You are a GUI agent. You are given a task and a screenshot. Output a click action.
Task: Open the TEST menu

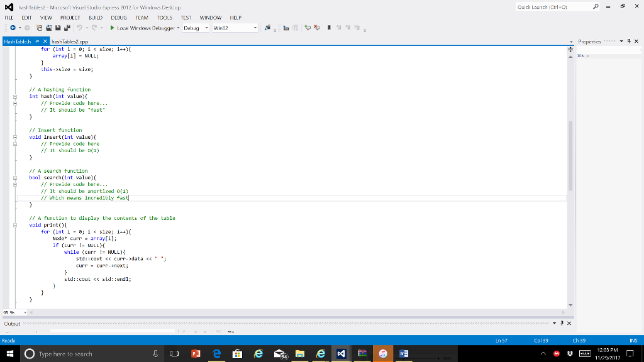point(186,18)
